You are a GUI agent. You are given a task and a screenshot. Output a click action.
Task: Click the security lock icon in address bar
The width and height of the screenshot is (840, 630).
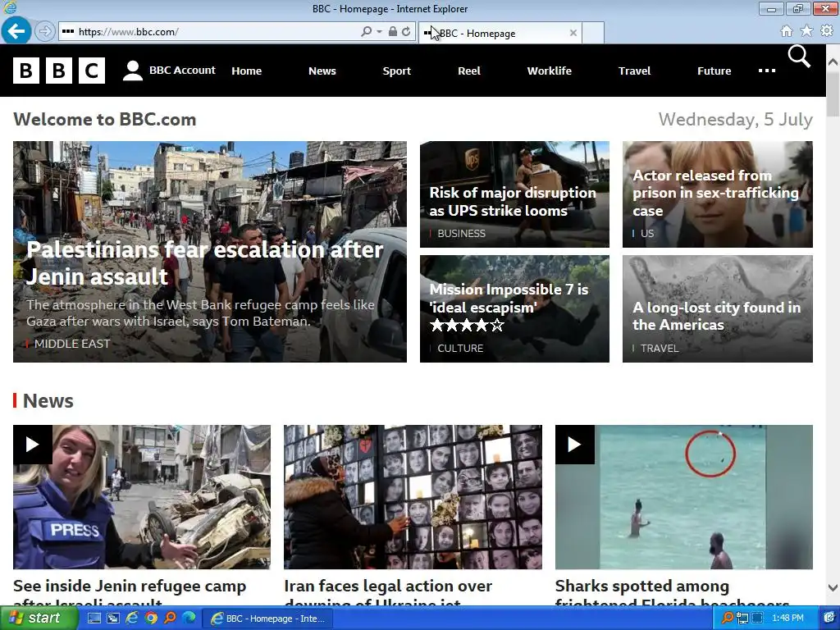click(x=393, y=32)
